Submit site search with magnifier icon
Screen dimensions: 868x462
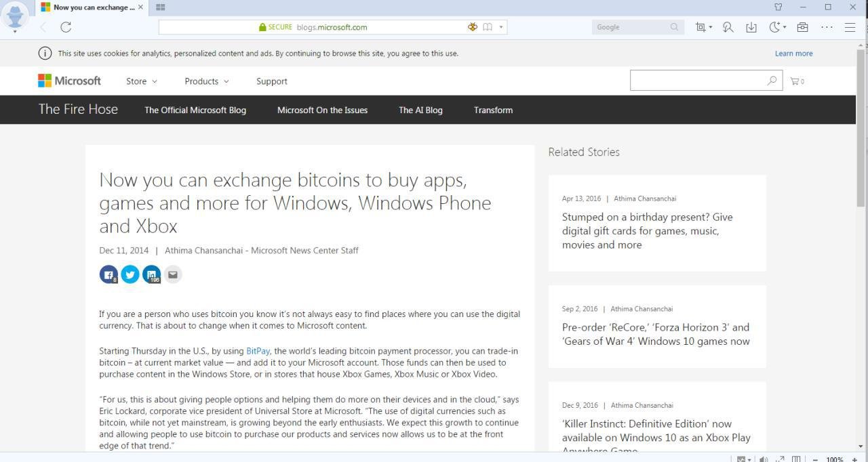pos(772,81)
